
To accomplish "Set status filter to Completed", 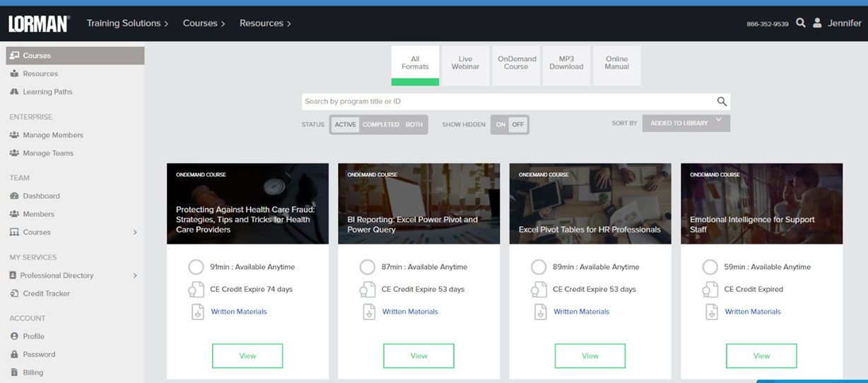I will pos(381,124).
